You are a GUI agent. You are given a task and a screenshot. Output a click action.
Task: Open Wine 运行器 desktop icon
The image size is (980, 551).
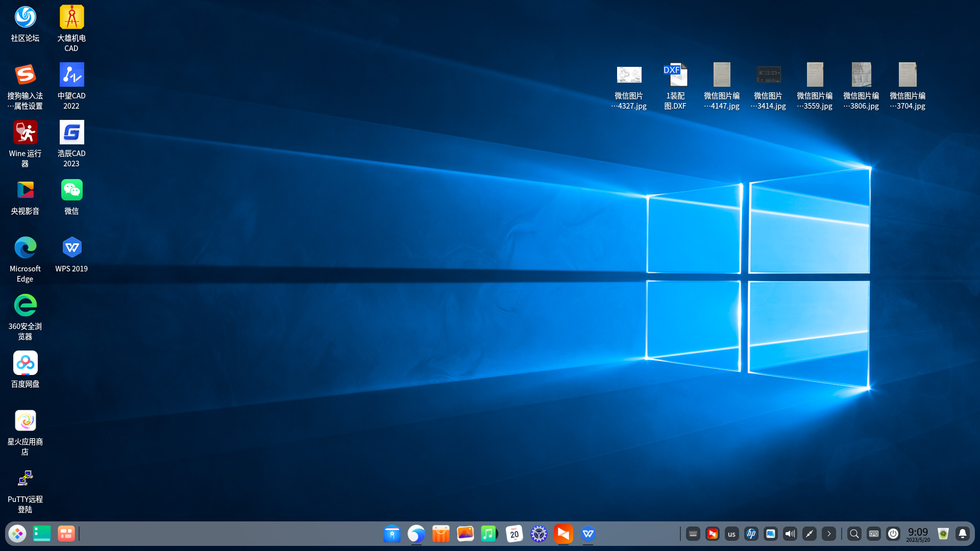[25, 133]
